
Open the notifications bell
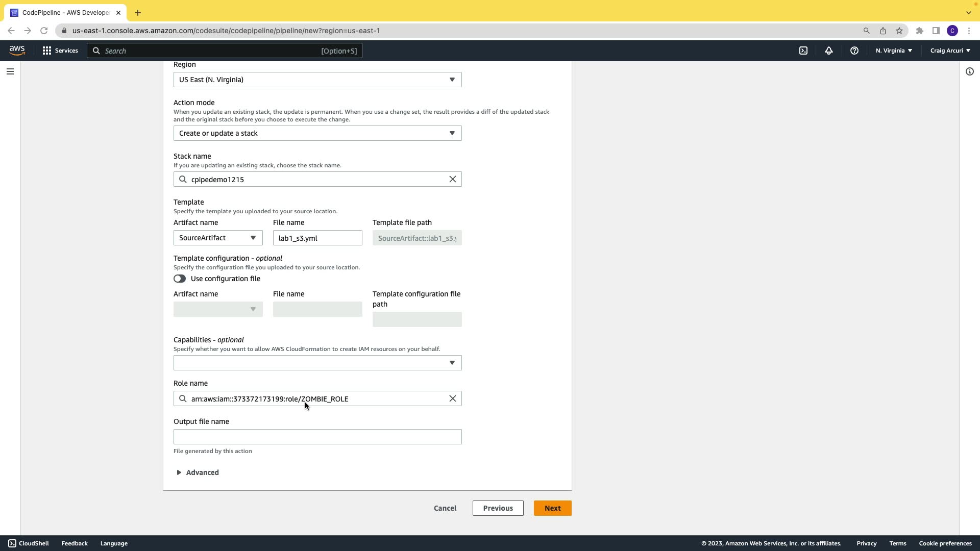click(828, 51)
